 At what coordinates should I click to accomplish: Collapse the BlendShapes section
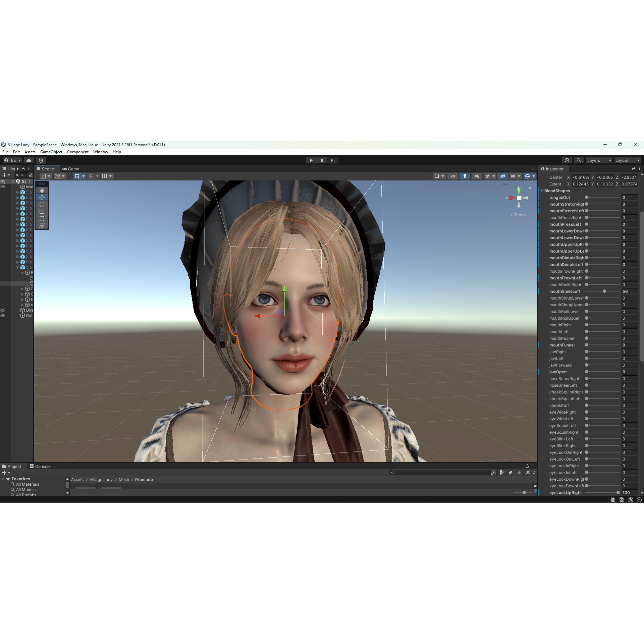542,191
